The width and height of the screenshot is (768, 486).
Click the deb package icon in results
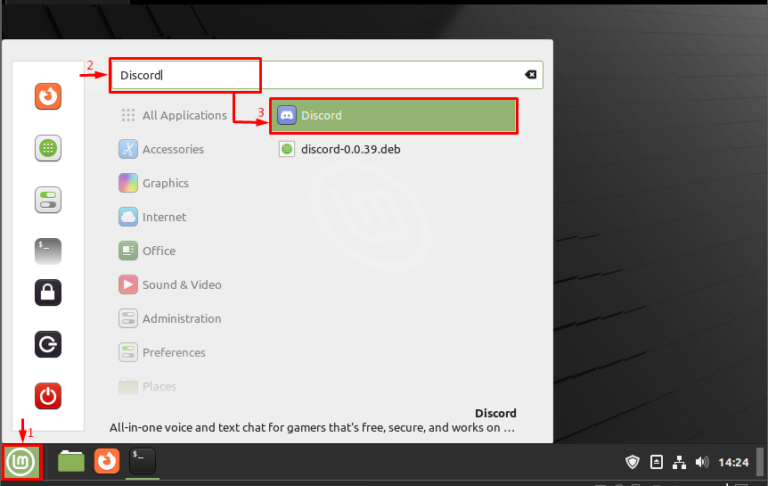click(x=287, y=149)
